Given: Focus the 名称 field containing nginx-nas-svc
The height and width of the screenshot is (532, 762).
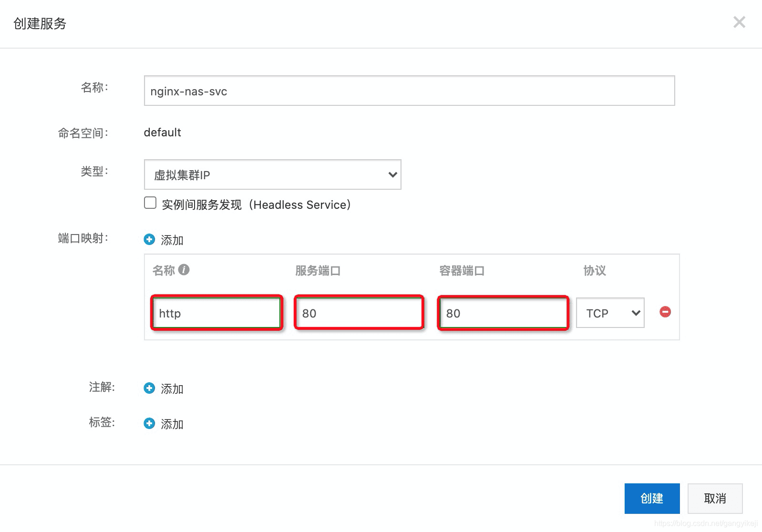Looking at the screenshot, I should point(409,91).
